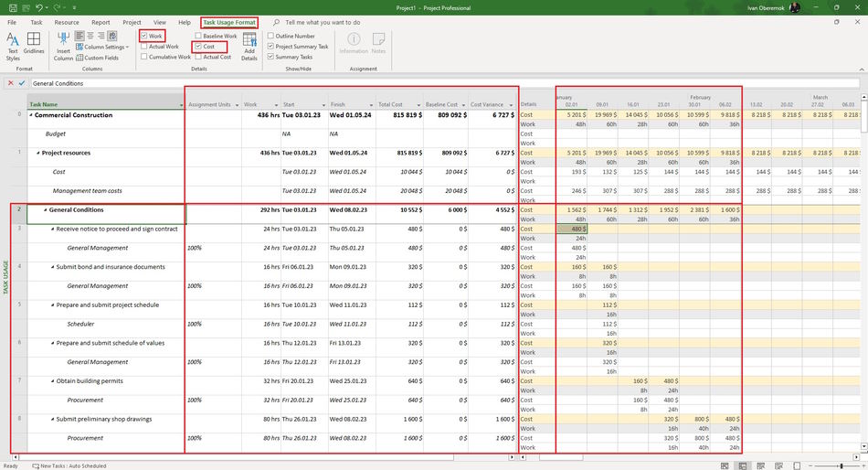Click the Report view icon in status bar
The image size is (868, 470).
point(797,466)
